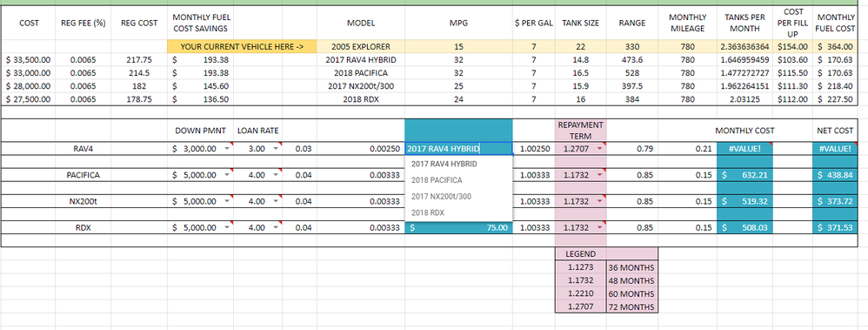This screenshot has height=330, width=868.
Task: Select legend value 1.2210
Action: [x=581, y=293]
